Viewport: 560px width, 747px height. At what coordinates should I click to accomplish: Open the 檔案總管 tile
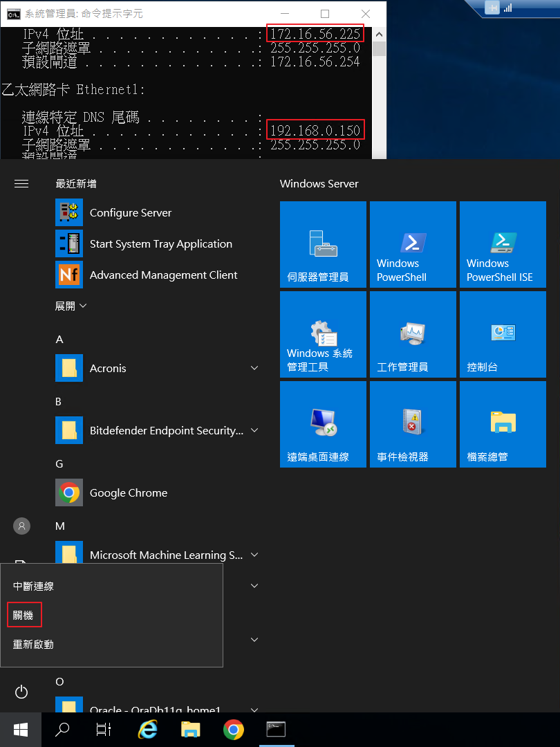(503, 425)
